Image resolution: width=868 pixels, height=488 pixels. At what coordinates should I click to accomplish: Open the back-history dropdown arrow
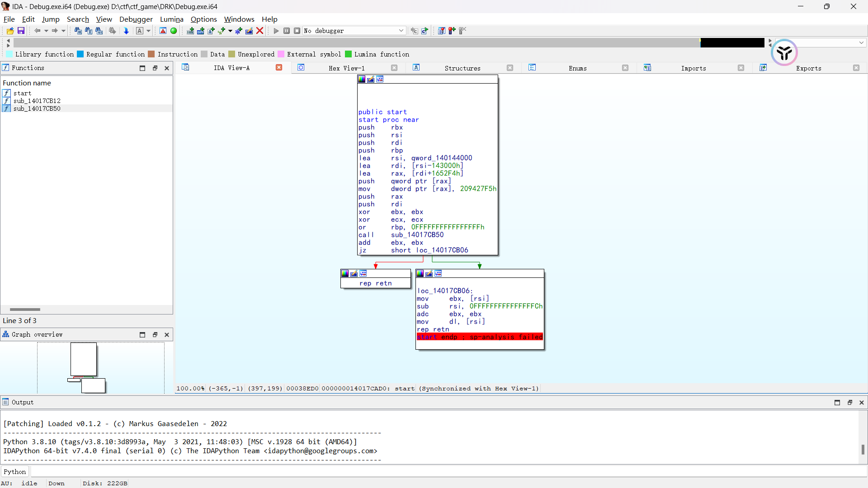pos(46,31)
